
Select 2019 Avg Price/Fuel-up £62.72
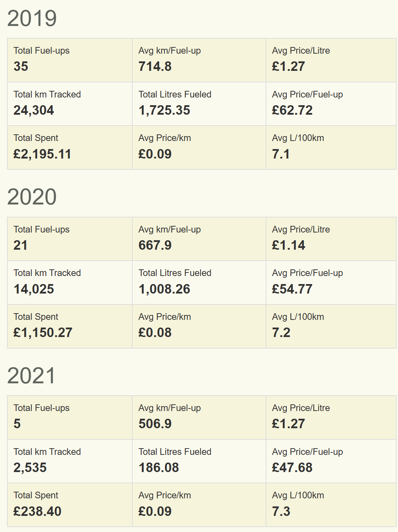(x=292, y=110)
